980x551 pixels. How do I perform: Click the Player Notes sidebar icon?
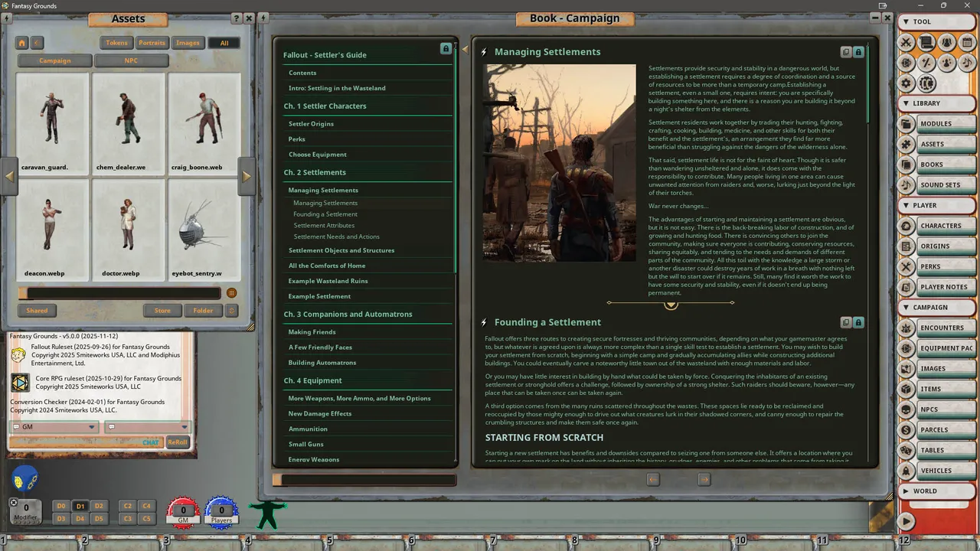pos(906,287)
